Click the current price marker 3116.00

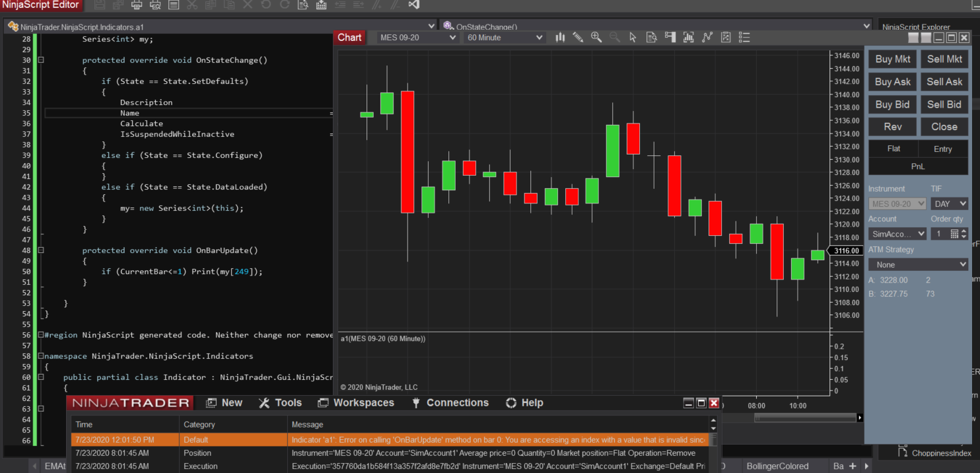pyautogui.click(x=845, y=250)
